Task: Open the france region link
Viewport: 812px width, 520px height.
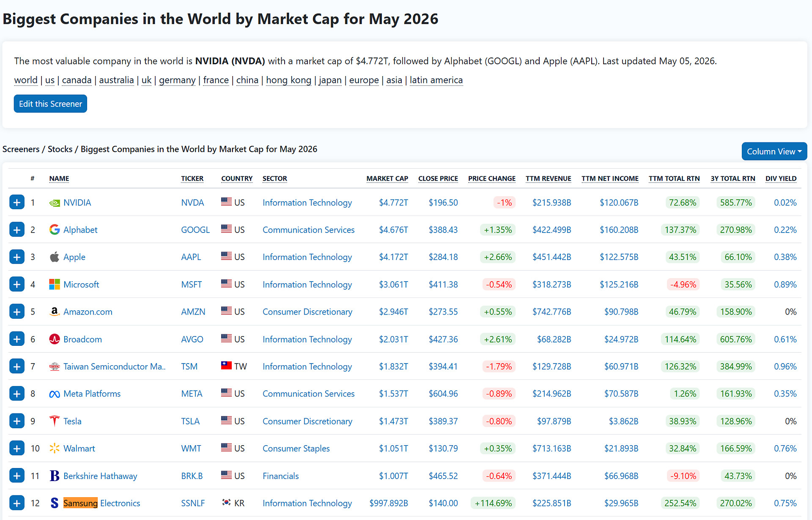Action: click(216, 80)
